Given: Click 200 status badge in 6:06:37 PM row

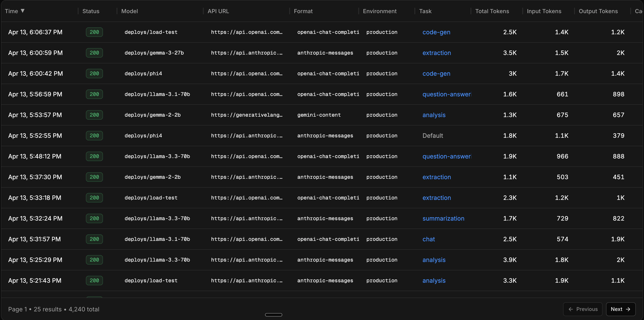Looking at the screenshot, I should [x=94, y=32].
